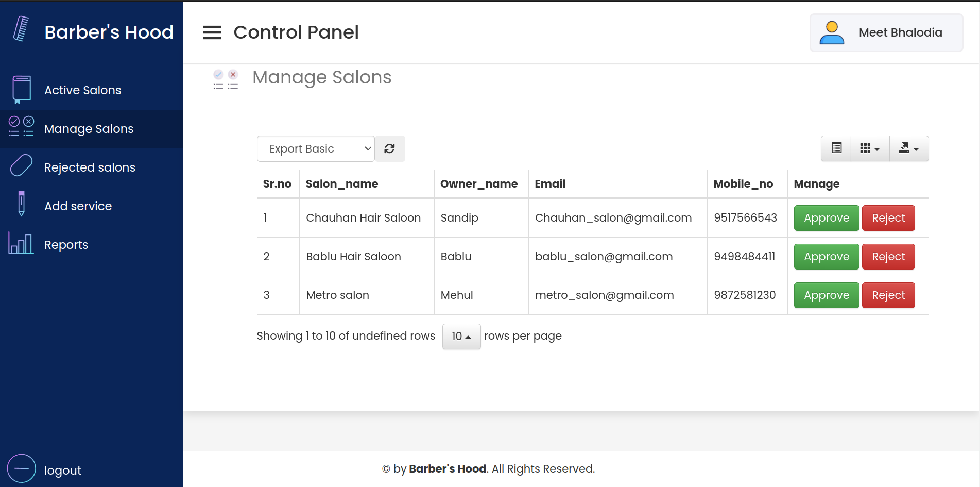Open Reports from the sidebar menu
The width and height of the screenshot is (980, 487).
[x=66, y=244]
